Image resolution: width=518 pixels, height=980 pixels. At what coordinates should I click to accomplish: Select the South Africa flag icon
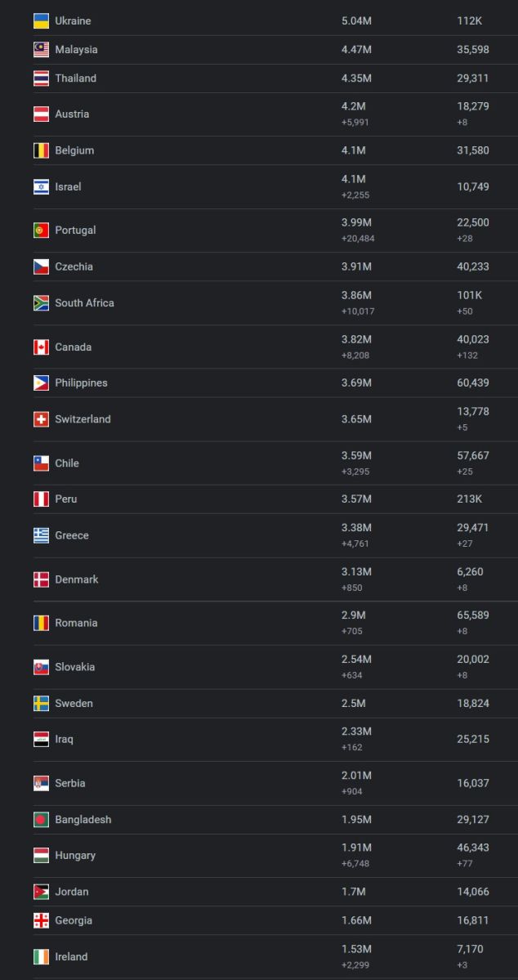pos(41,303)
